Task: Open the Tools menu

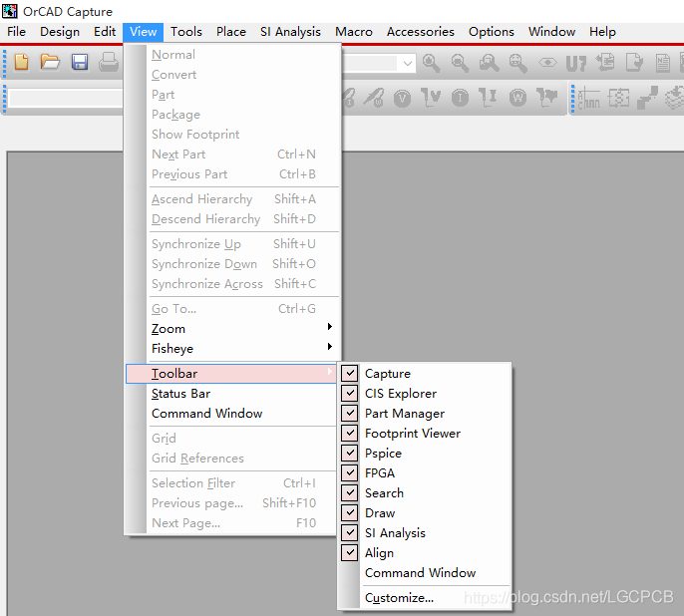Action: (186, 32)
